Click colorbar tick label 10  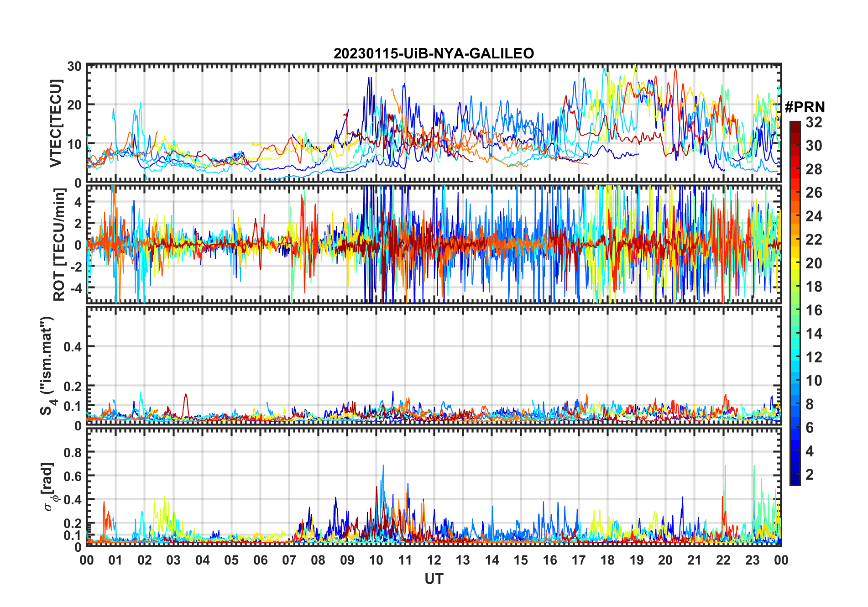814,380
